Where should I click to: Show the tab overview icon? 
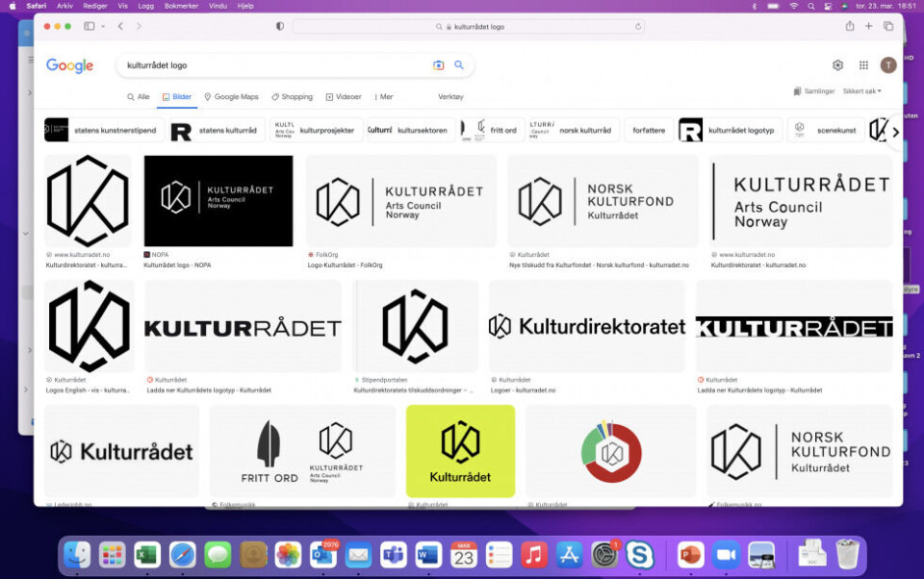888,26
